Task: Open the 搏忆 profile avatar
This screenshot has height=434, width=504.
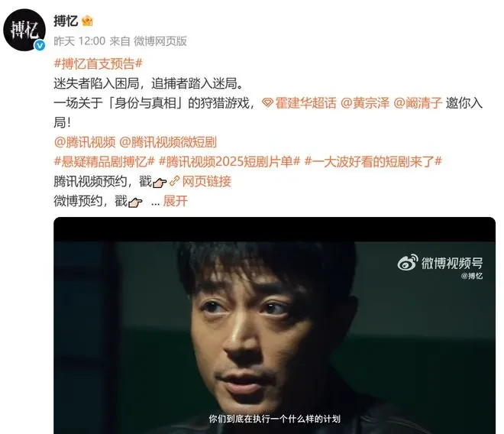Action: pyautogui.click(x=24, y=30)
